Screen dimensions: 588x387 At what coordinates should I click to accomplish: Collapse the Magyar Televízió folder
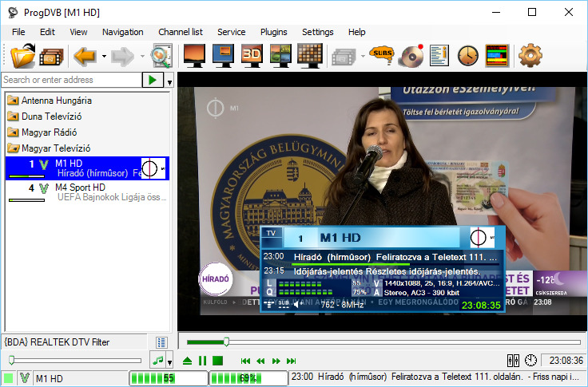point(49,148)
